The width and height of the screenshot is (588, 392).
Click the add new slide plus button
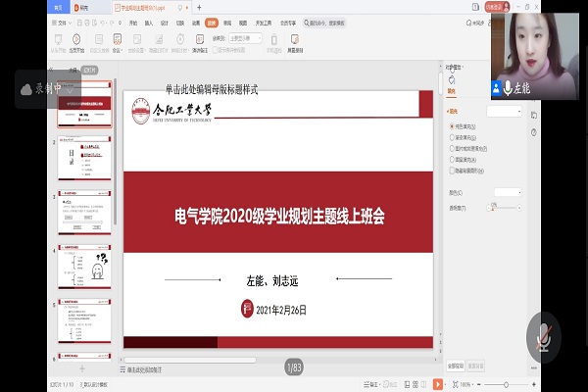[x=81, y=367]
